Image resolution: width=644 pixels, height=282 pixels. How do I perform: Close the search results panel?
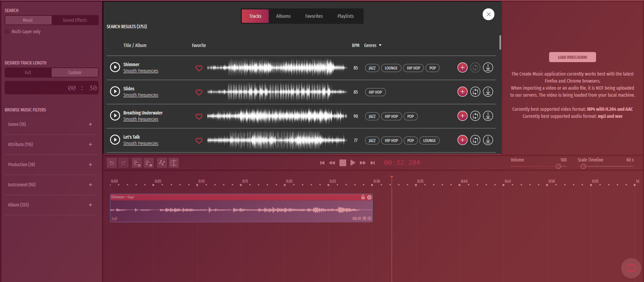488,14
